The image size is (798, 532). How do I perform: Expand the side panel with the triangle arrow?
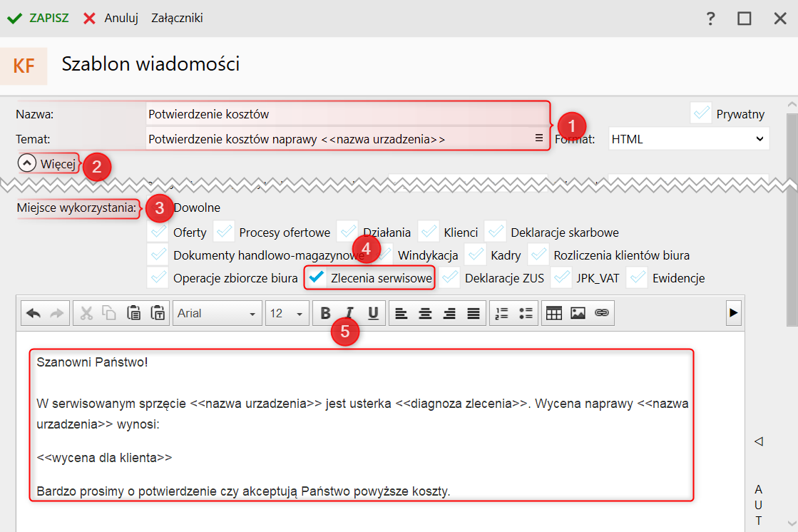click(x=759, y=441)
